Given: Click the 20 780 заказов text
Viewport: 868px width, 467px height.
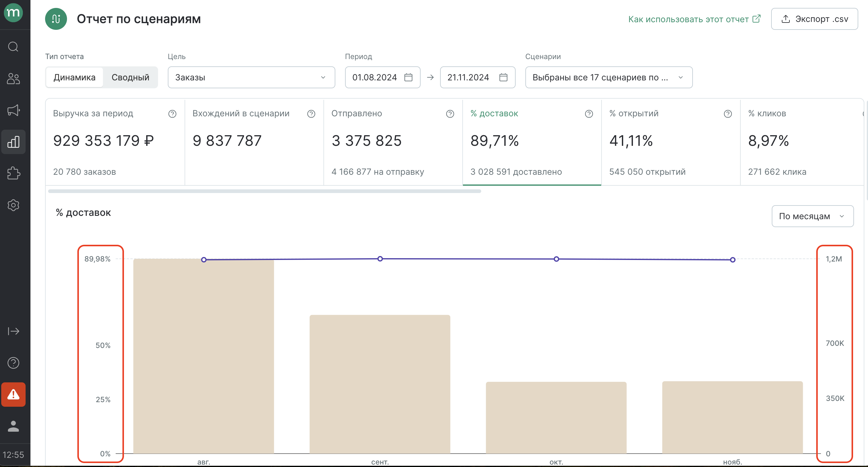Looking at the screenshot, I should 84,172.
